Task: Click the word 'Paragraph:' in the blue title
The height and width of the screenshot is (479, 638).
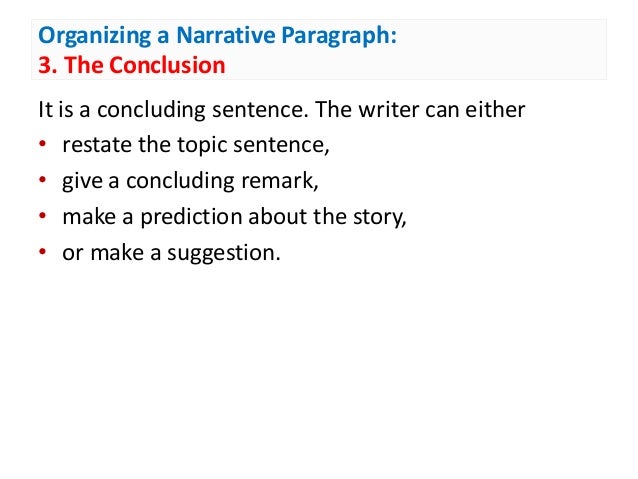Action: click(x=339, y=37)
